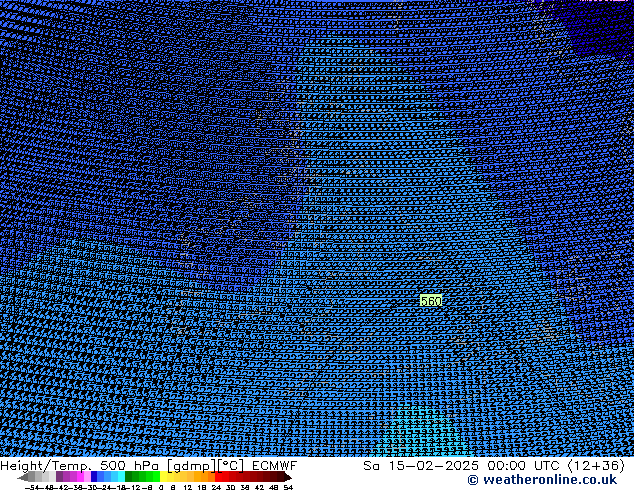The width and height of the screenshot is (634, 490).
Task: Click the yellow 0 degree swatch in the legend
Action: 163,476
